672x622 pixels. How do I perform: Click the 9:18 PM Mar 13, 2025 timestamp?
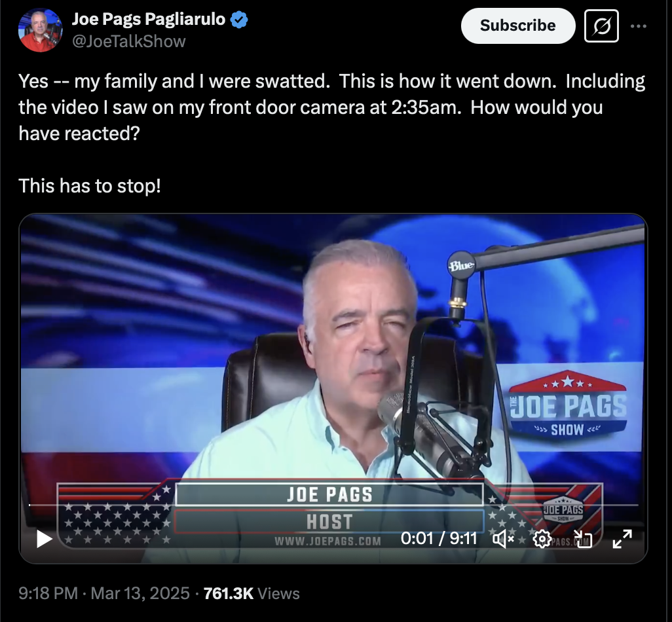point(103,593)
